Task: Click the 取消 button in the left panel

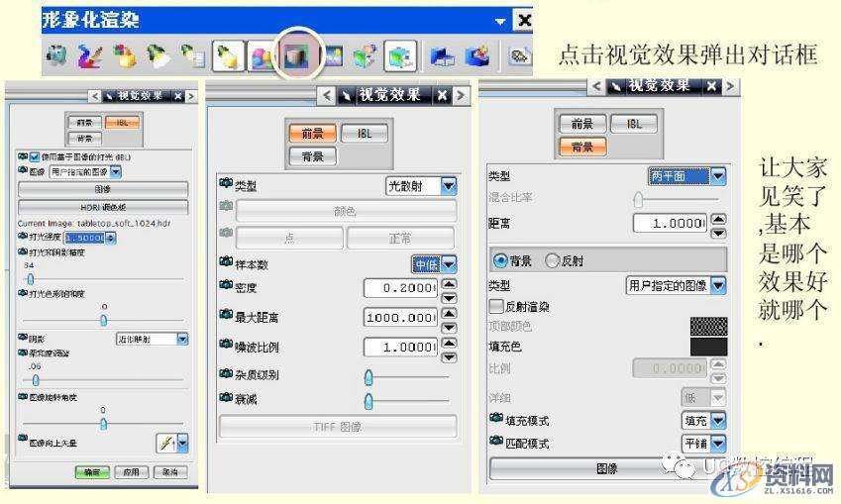Action: point(170,472)
